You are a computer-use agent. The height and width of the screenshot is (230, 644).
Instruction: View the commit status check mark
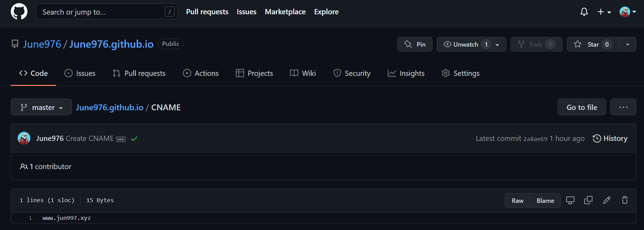134,139
